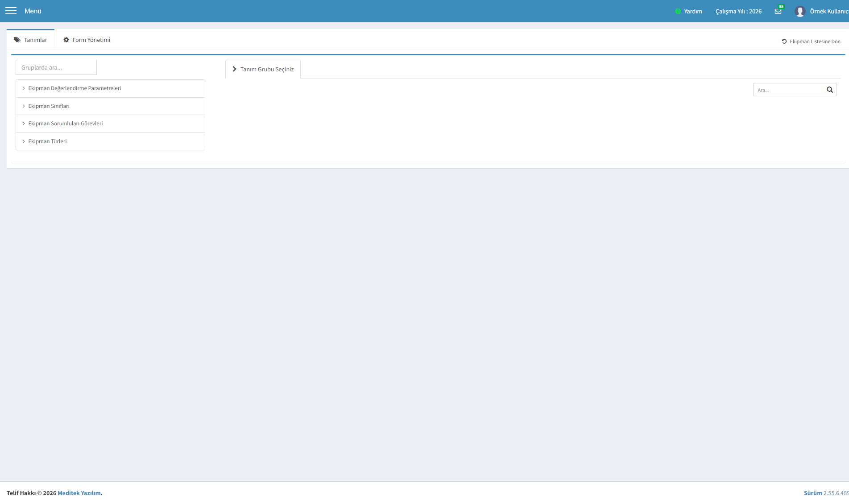Click the user avatar icon
This screenshot has width=849, height=504.
coord(800,11)
